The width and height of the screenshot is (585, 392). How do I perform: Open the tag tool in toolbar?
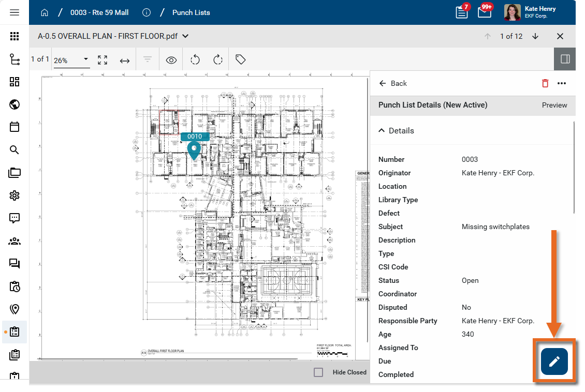tap(240, 60)
